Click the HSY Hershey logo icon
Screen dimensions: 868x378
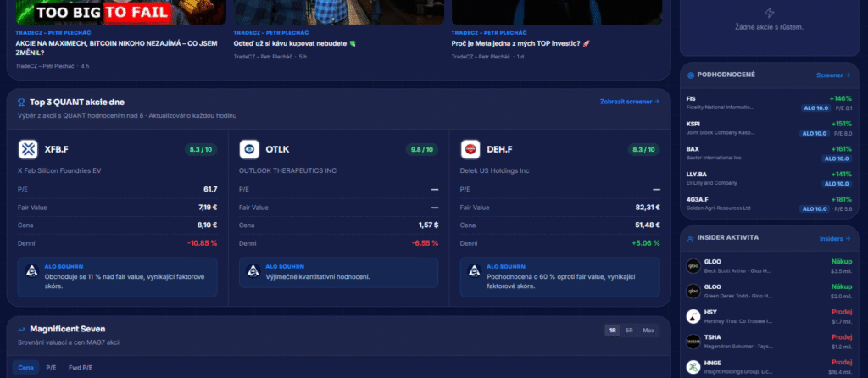pos(693,317)
